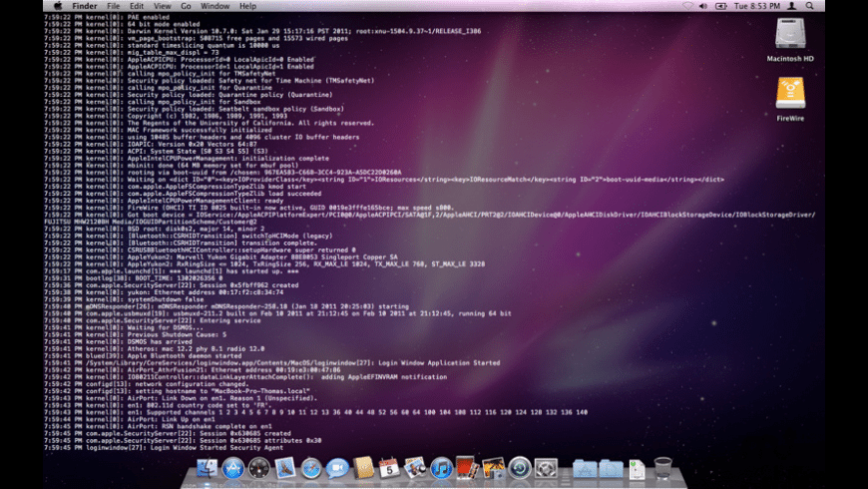Open System Preferences from the Dock

point(546,468)
